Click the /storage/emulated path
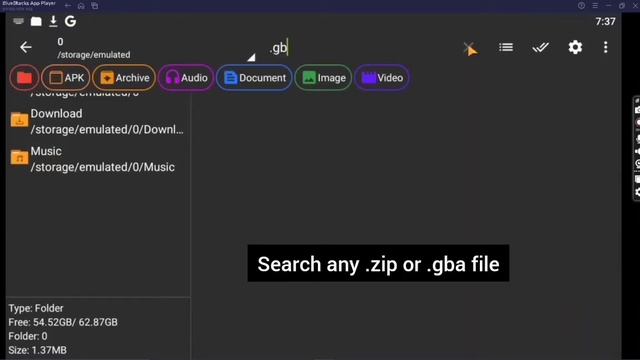 point(94,55)
